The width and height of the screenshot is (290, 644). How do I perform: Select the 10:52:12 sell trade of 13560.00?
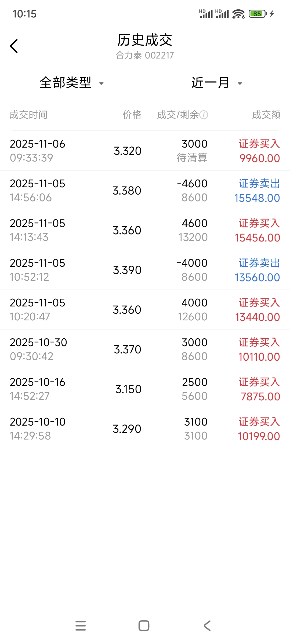[145, 270]
